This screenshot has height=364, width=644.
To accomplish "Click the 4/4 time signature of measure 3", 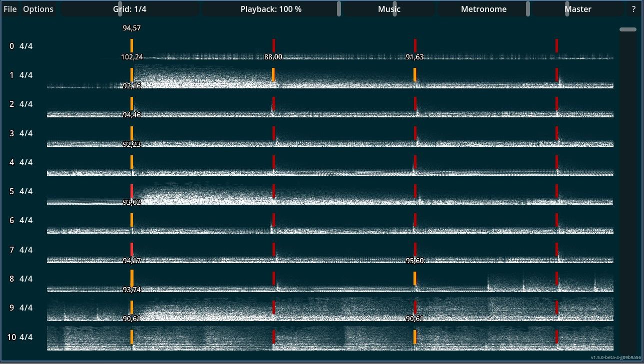I will pyautogui.click(x=26, y=133).
